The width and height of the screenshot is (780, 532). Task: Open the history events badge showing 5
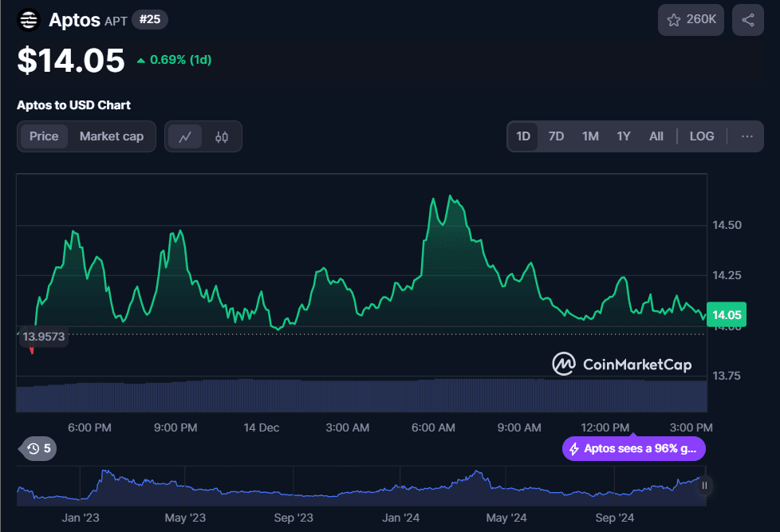(39, 448)
